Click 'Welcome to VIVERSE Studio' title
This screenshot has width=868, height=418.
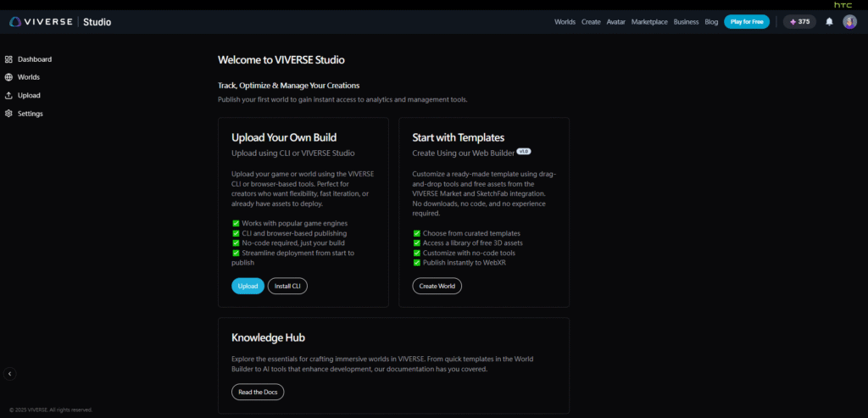click(x=281, y=60)
